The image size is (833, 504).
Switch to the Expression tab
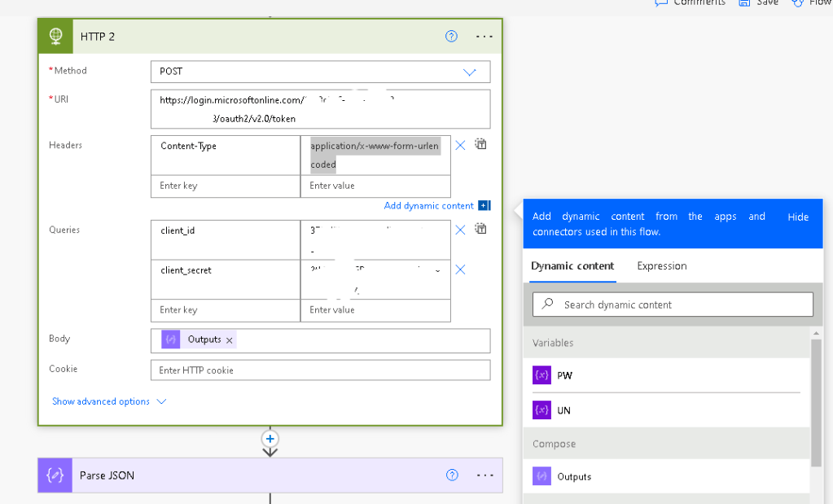[661, 266]
